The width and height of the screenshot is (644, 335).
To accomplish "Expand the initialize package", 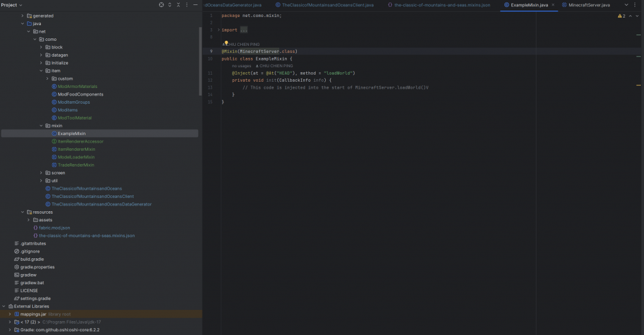I will [41, 63].
